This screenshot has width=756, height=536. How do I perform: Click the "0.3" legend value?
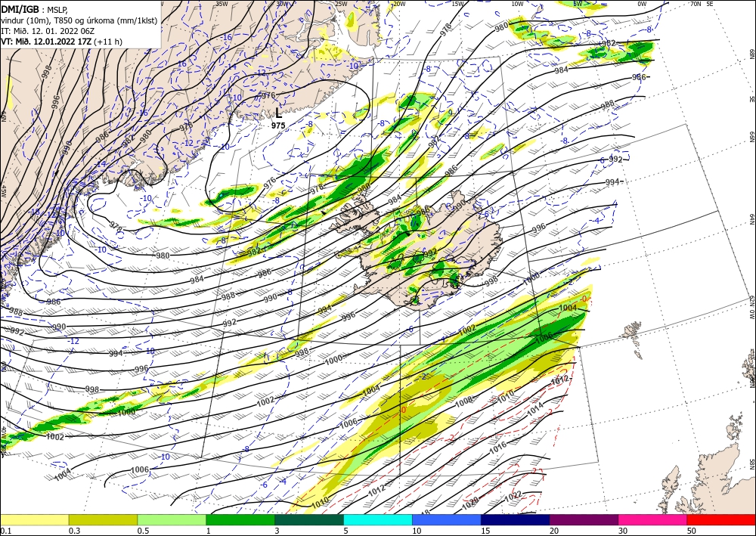(x=74, y=531)
